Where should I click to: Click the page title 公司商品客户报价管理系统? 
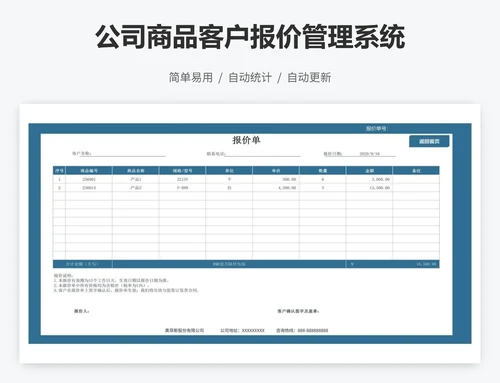[250, 37]
